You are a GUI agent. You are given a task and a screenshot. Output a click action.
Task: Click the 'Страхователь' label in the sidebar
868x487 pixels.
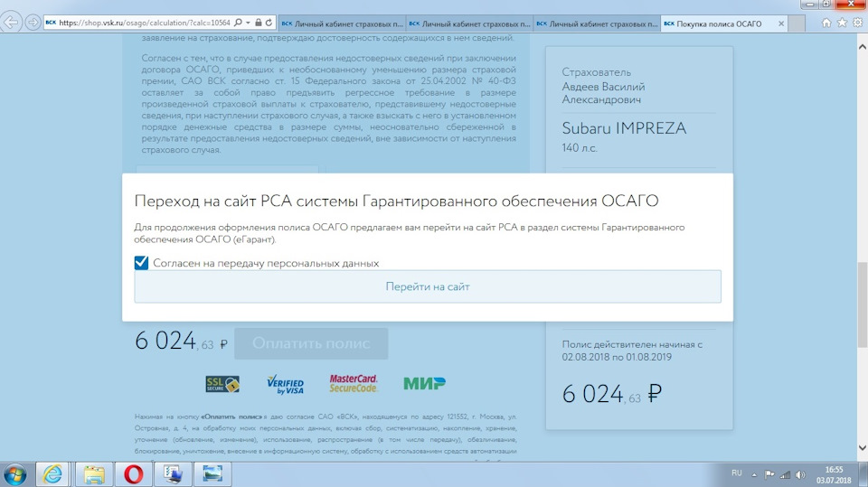tap(596, 72)
